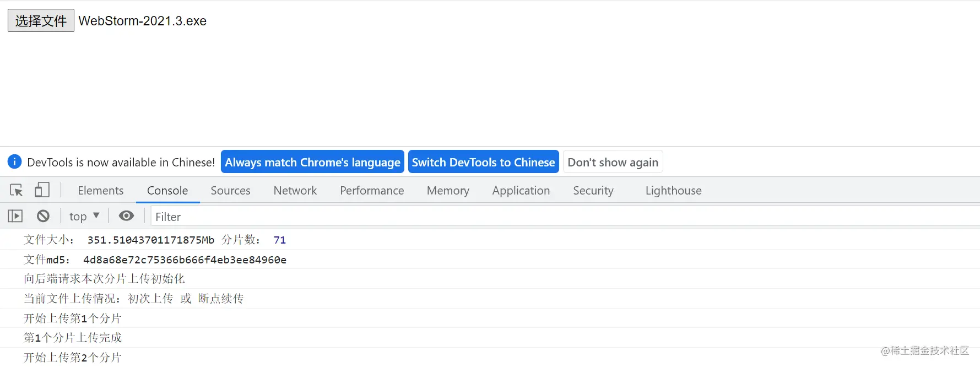Go to the Security tab
Viewport: 980px width, 367px height.
[x=593, y=191]
